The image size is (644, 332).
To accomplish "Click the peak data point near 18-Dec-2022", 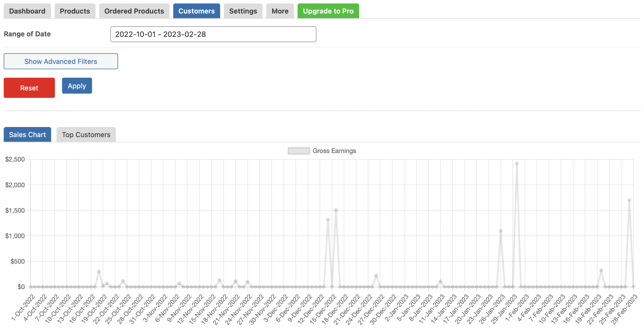I will [336, 210].
